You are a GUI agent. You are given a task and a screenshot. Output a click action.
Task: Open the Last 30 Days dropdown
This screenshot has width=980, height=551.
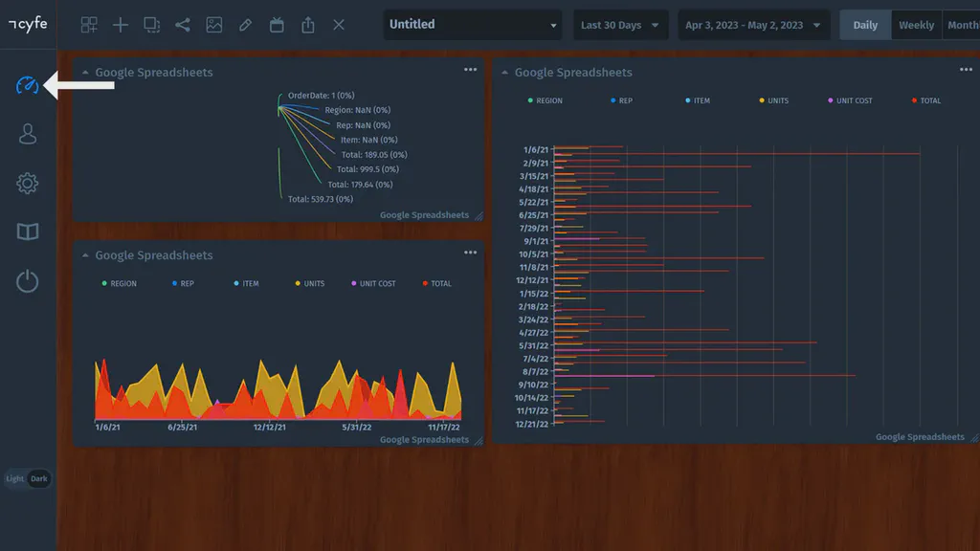point(620,24)
